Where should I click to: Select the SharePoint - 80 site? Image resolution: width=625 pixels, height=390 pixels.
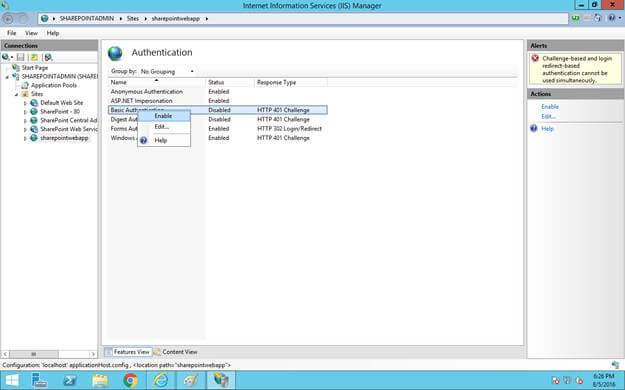(60, 112)
